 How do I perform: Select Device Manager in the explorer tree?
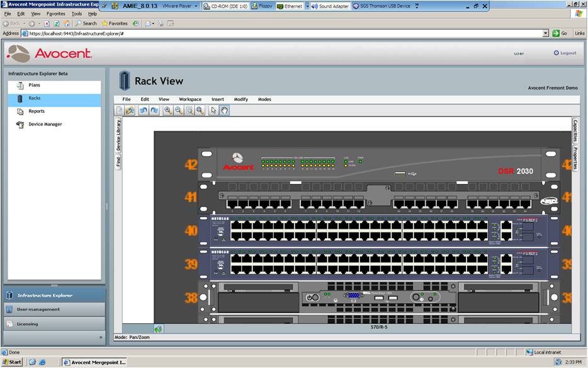(45, 124)
